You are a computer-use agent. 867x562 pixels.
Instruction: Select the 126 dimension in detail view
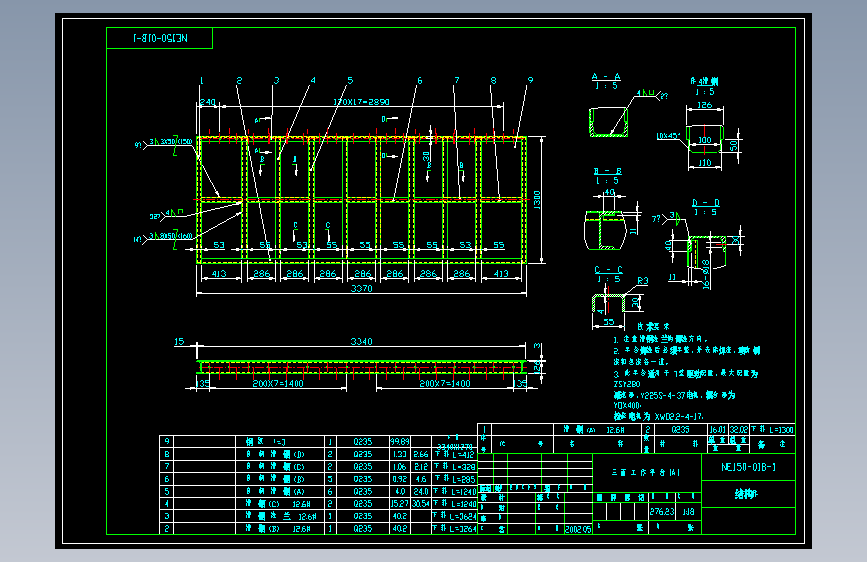coord(704,105)
